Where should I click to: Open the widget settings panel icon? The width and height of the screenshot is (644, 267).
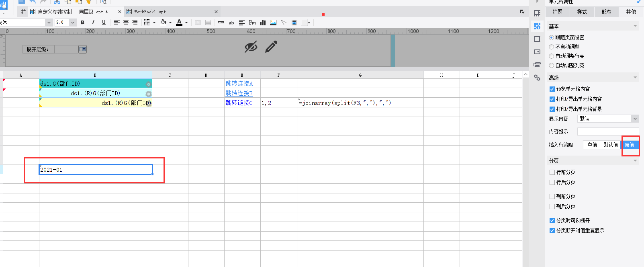(x=537, y=52)
